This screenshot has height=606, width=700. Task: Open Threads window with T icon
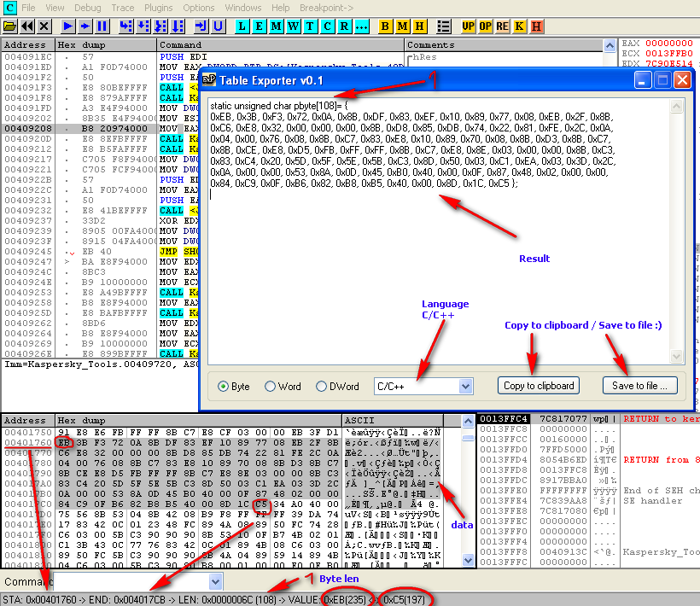[x=310, y=26]
